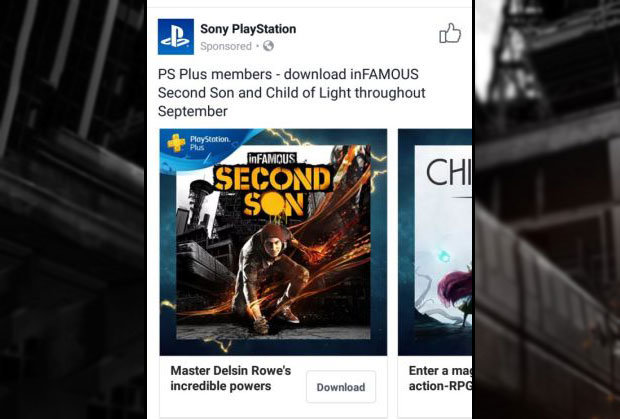Viewport: 620px width, 419px height.
Task: Click the 'Master Delsin Rowe's incredible powers' headline
Action: (231, 378)
